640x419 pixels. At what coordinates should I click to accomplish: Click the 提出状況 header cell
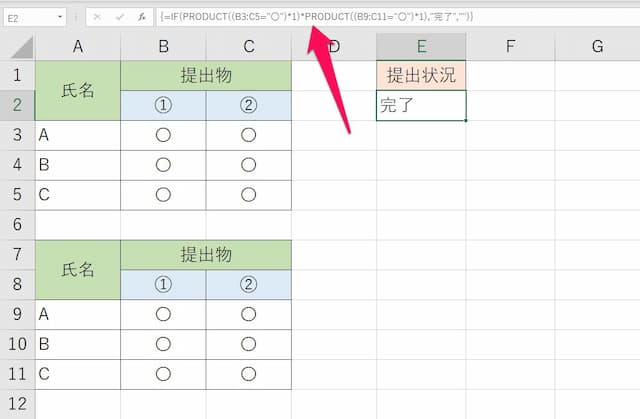pos(421,75)
